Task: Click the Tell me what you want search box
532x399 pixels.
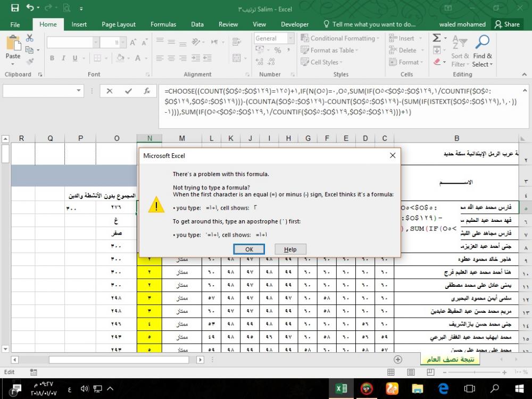Action: [x=370, y=24]
